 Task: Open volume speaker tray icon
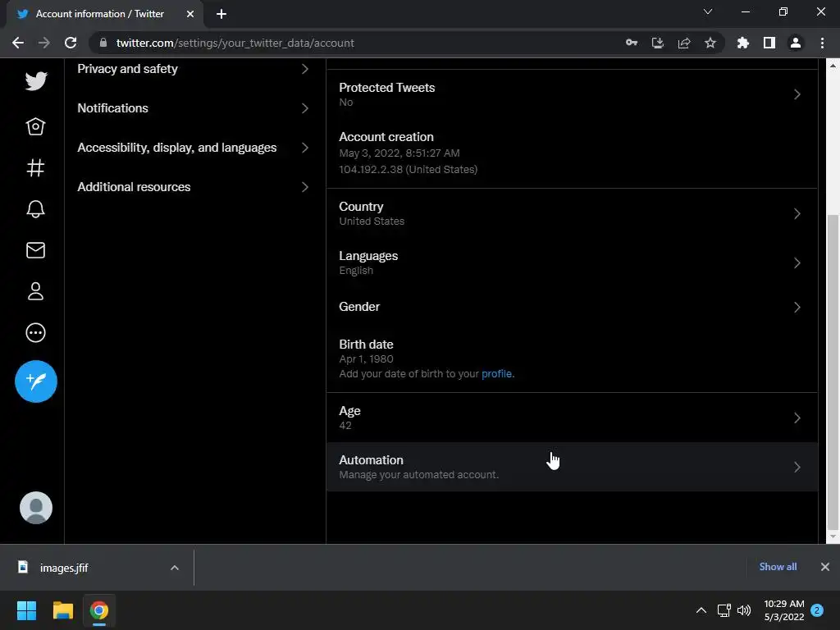click(x=744, y=610)
